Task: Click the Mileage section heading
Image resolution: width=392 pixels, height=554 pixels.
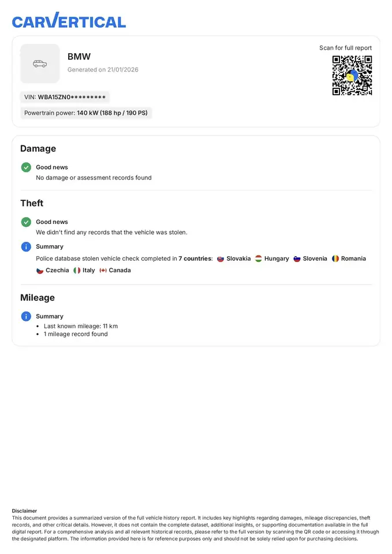Action: (x=38, y=298)
